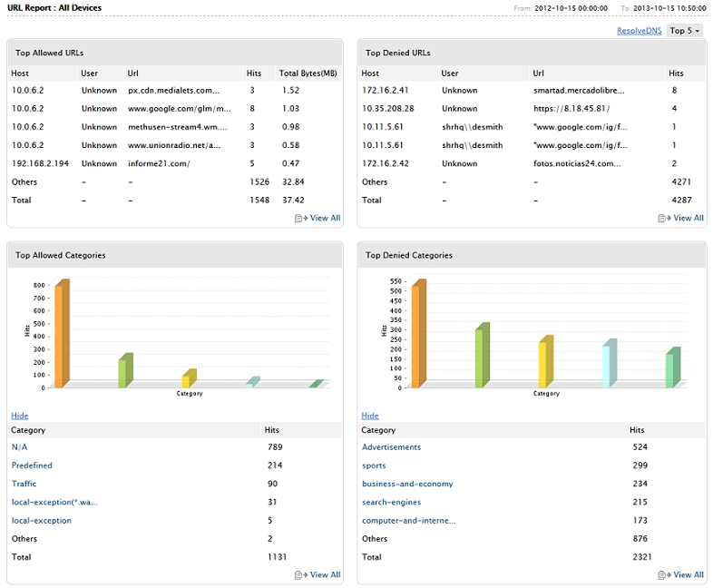Viewport: 713px width, 588px height.
Task: Click the tallest orange bar in Allowed Categories chart
Action: point(60,336)
